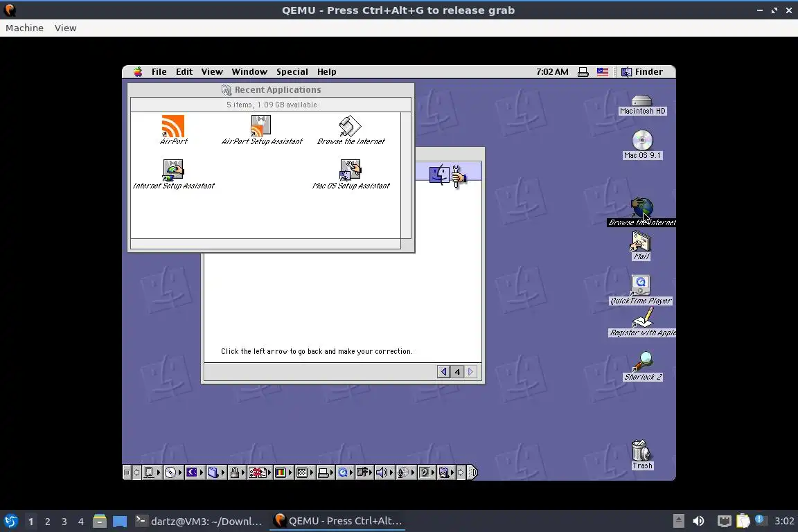Select the Mail desktop icon
The height and width of the screenshot is (532, 798).
coord(641,245)
